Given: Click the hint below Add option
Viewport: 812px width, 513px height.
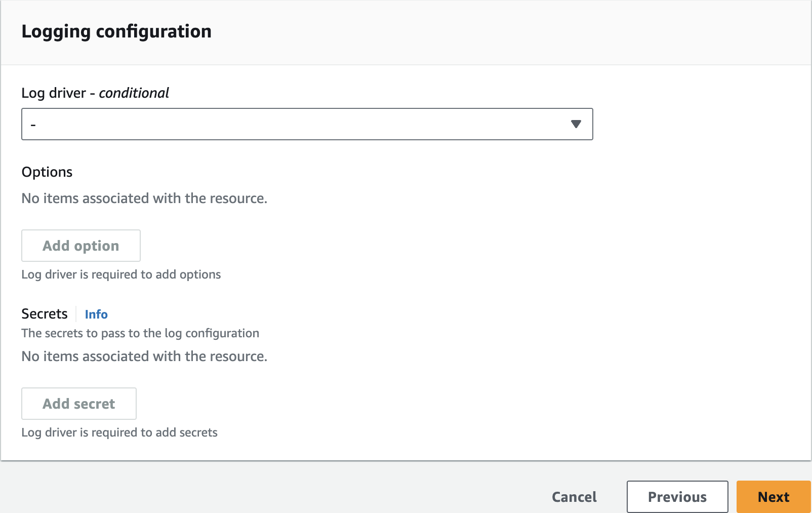Looking at the screenshot, I should (x=121, y=274).
